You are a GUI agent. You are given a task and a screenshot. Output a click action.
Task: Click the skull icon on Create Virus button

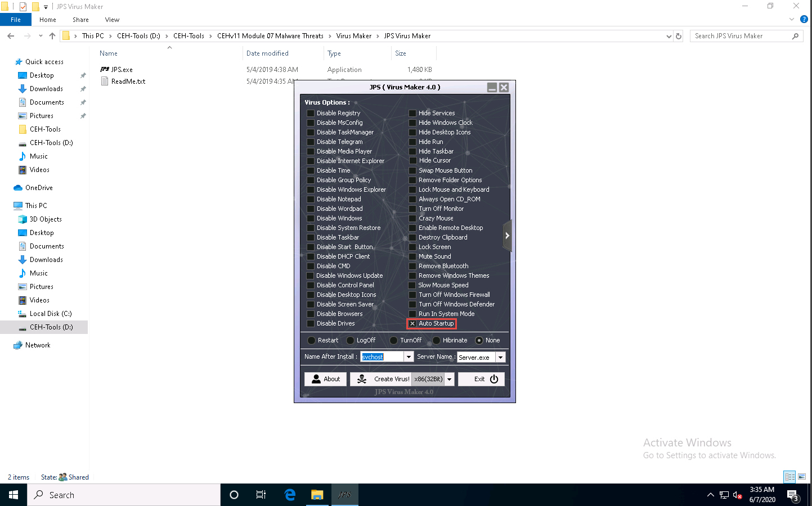click(362, 379)
